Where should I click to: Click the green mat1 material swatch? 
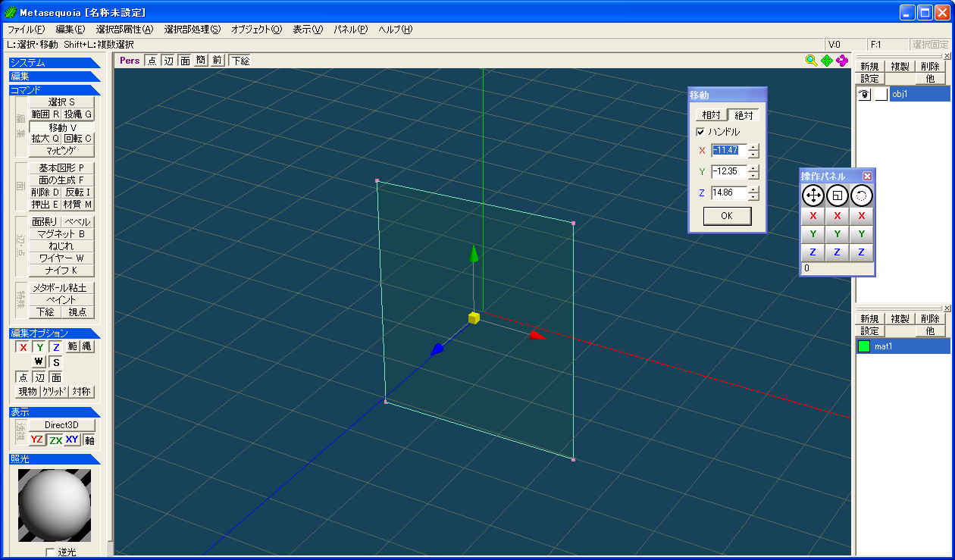863,346
